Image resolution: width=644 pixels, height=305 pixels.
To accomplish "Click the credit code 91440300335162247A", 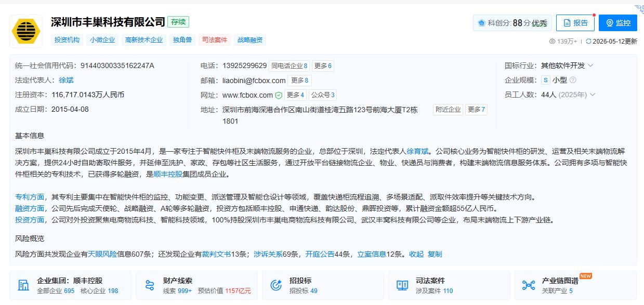I will click(x=117, y=65).
